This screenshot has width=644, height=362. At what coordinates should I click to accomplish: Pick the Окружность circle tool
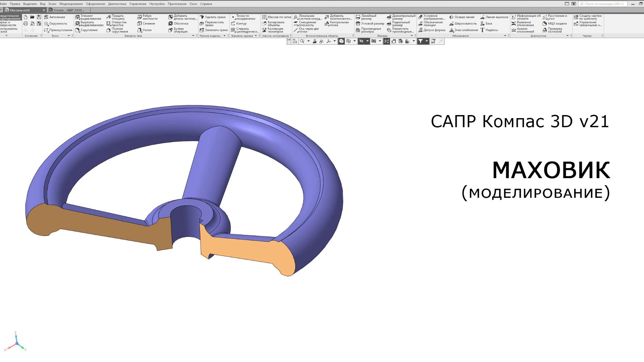(x=56, y=23)
